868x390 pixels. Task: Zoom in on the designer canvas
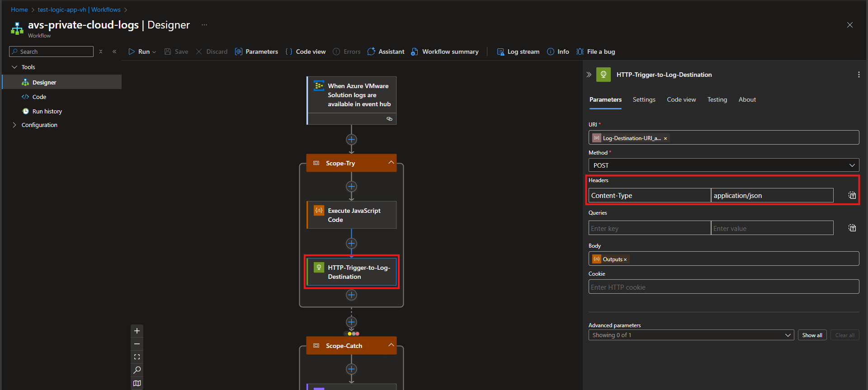coord(137,331)
